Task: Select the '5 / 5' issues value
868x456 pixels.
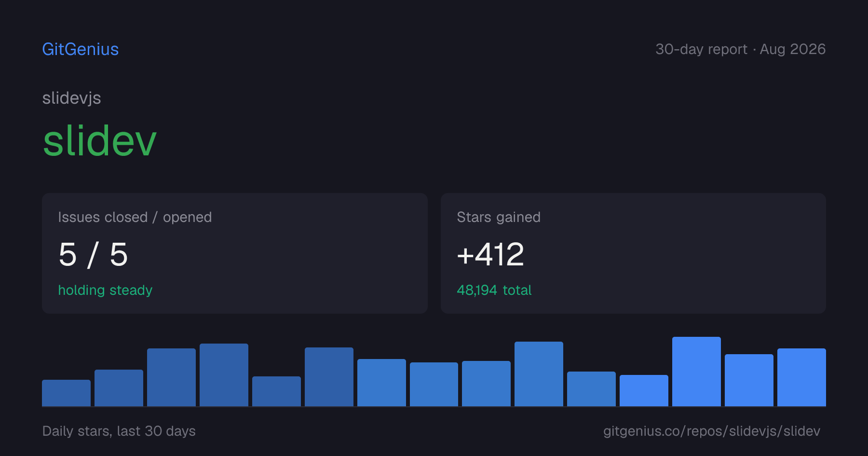Action: 93,254
